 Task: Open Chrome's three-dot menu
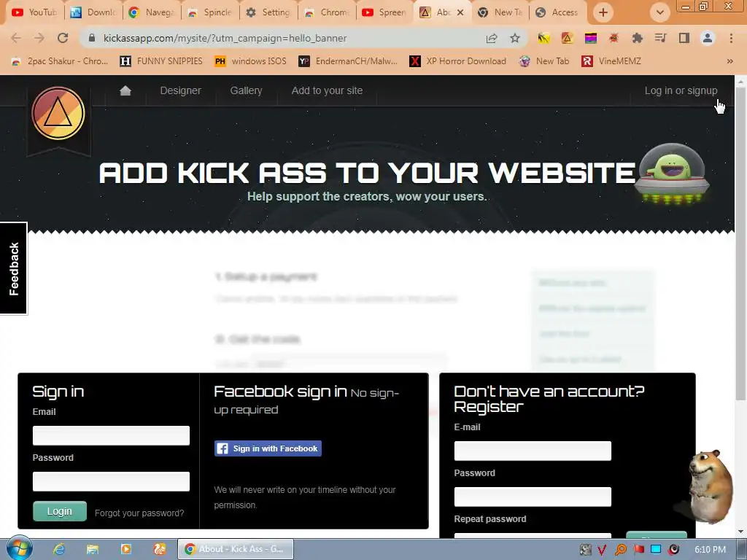click(x=731, y=38)
